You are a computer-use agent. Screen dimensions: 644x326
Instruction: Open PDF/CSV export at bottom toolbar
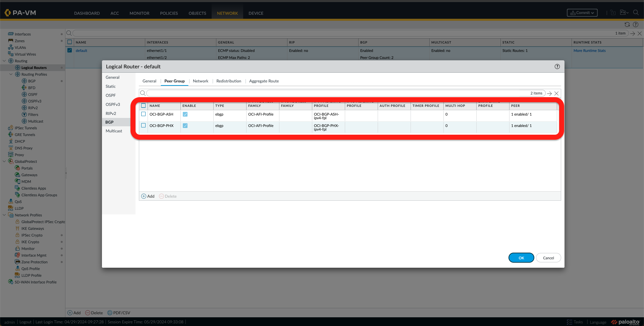pos(119,313)
